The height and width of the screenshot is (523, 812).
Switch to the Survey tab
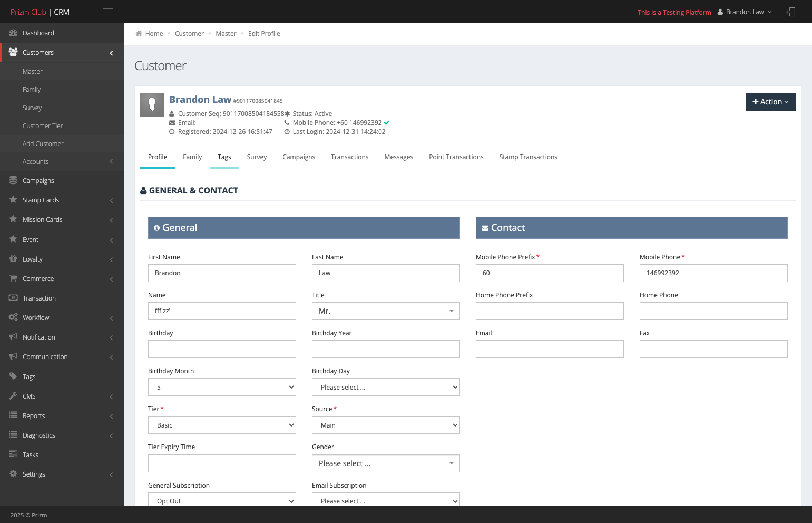click(x=257, y=157)
